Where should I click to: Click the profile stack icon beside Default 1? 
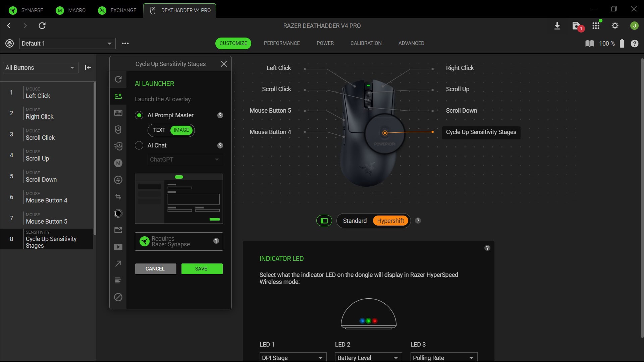point(10,44)
